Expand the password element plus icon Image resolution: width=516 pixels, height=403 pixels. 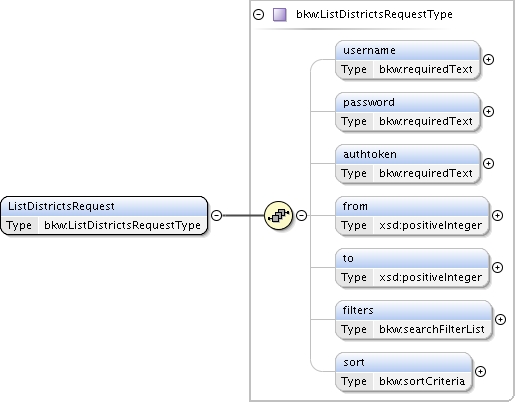(x=488, y=111)
